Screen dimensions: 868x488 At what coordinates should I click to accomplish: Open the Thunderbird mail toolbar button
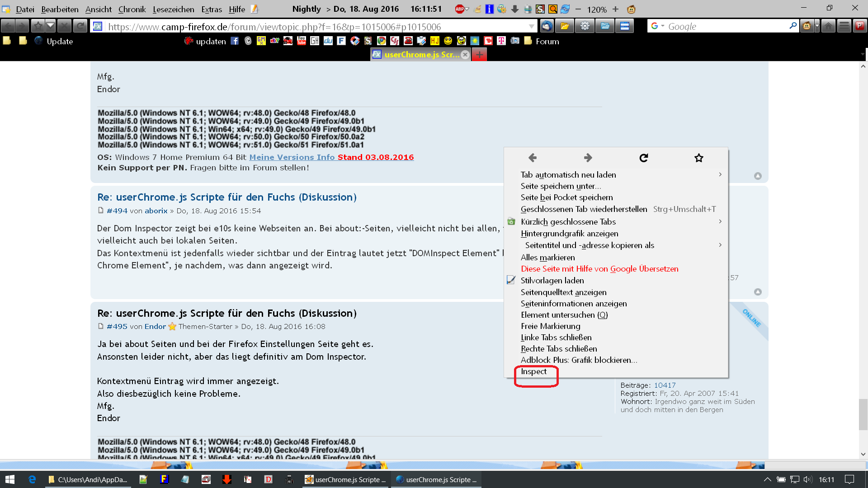547,26
